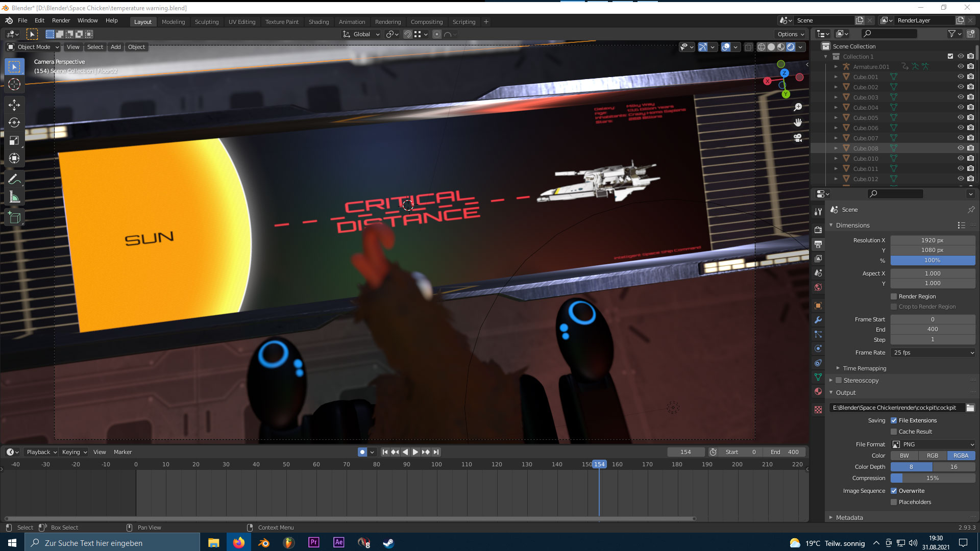Image resolution: width=980 pixels, height=551 pixels.
Task: Open the View Layer properties tab
Action: tap(818, 258)
